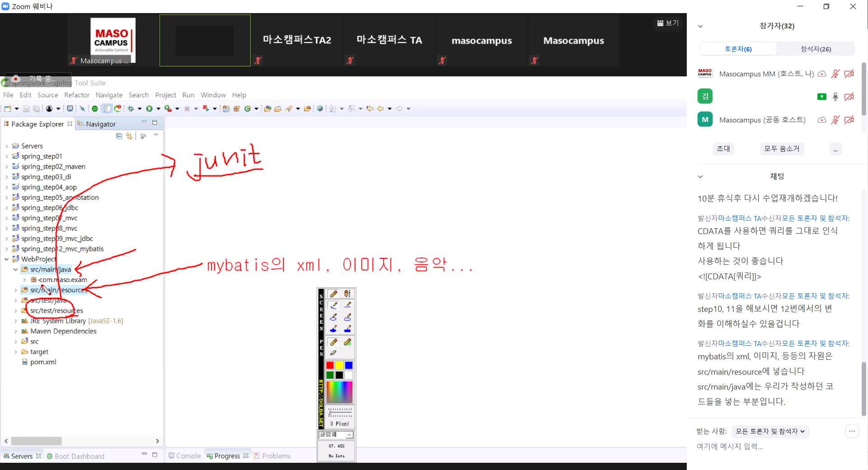Click the Debug bug icon in toolbar

tap(131, 108)
